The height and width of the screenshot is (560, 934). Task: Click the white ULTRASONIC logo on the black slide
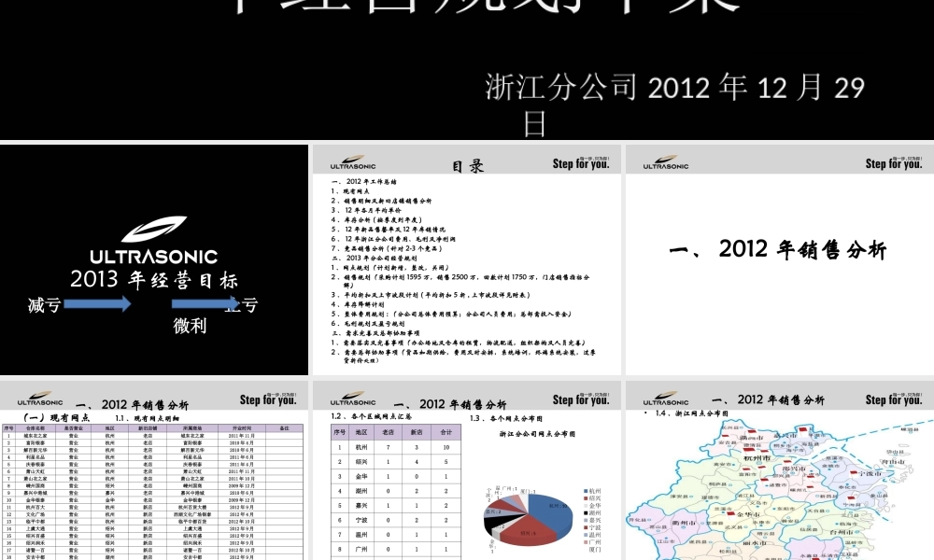pyautogui.click(x=154, y=240)
